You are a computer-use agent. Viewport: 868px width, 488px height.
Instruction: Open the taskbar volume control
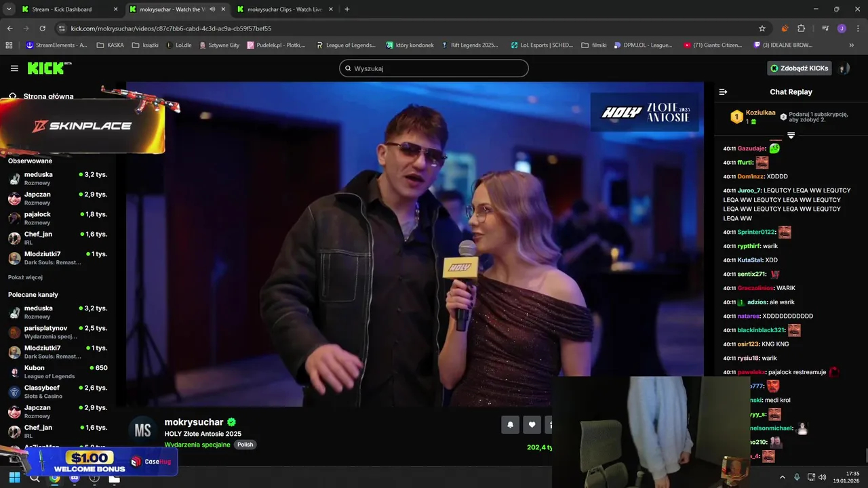[x=822, y=477]
